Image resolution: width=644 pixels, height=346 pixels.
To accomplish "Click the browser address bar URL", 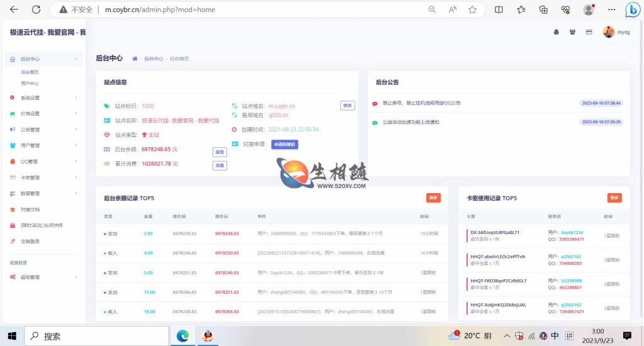I will pos(160,9).
